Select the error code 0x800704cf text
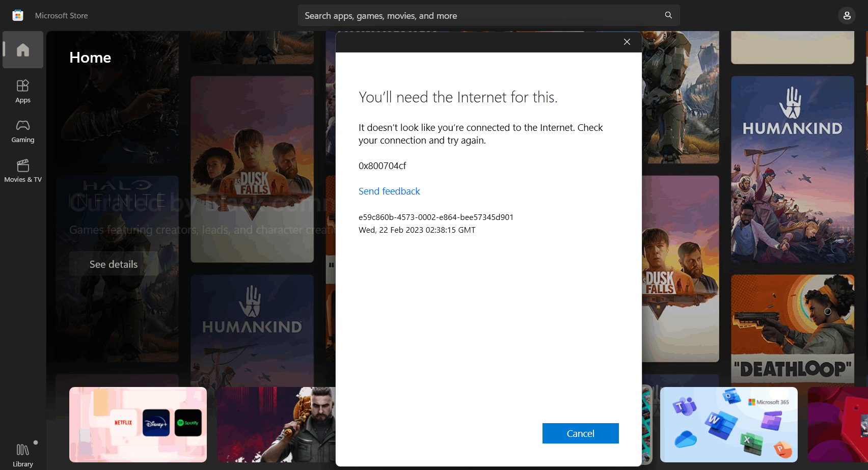Image resolution: width=868 pixels, height=470 pixels. coord(382,165)
